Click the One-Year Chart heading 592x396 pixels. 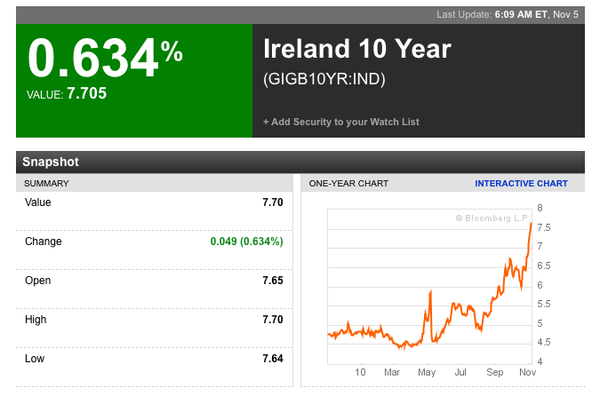348,183
